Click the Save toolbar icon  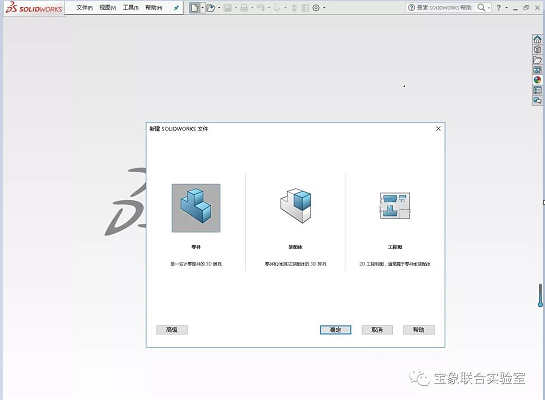coord(227,8)
